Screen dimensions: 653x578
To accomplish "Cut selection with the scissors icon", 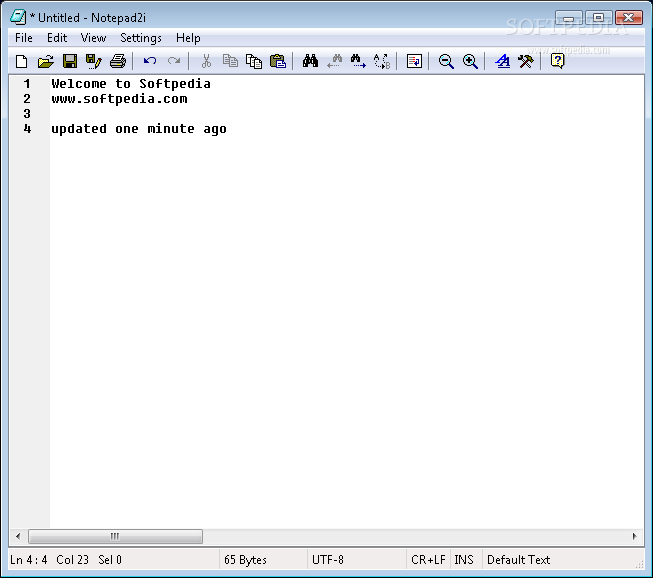I will coord(206,62).
